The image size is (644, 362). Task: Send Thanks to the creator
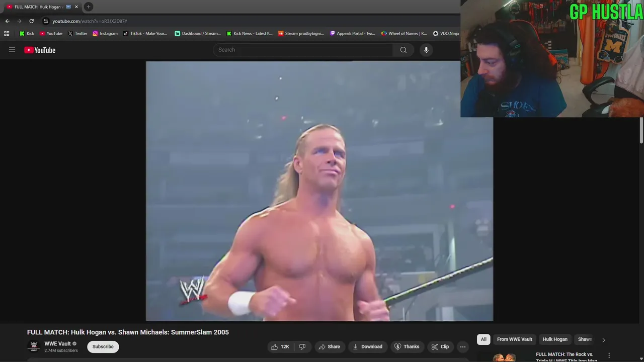coord(407,347)
